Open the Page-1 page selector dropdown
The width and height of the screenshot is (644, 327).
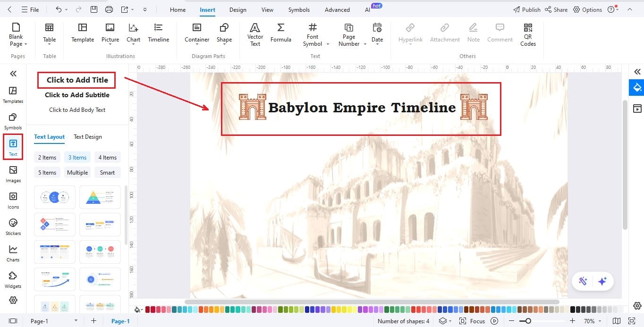click(75, 321)
